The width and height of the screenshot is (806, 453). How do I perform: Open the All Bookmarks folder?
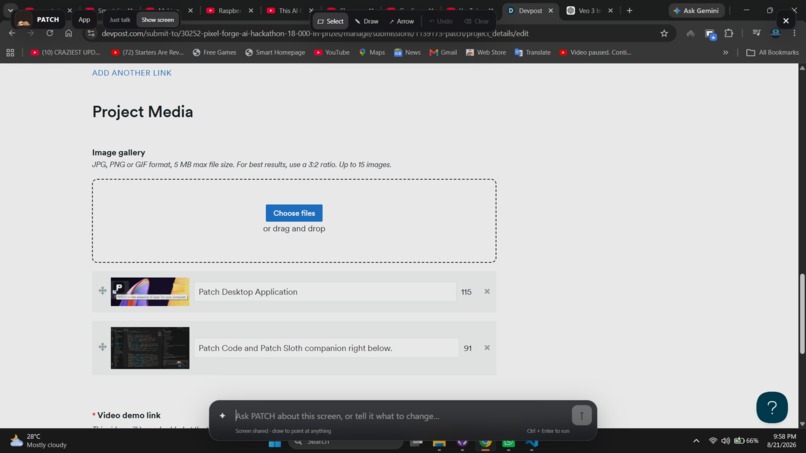773,52
